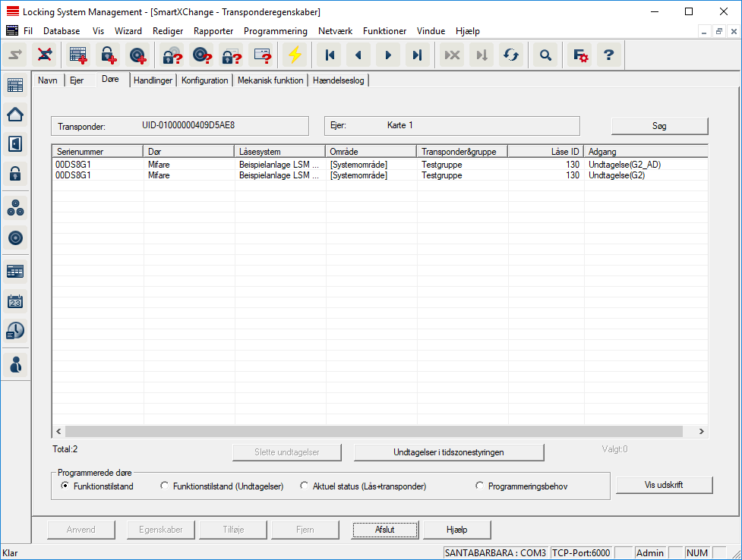Click the house icon in sidebar
The height and width of the screenshot is (560, 742).
click(15, 115)
